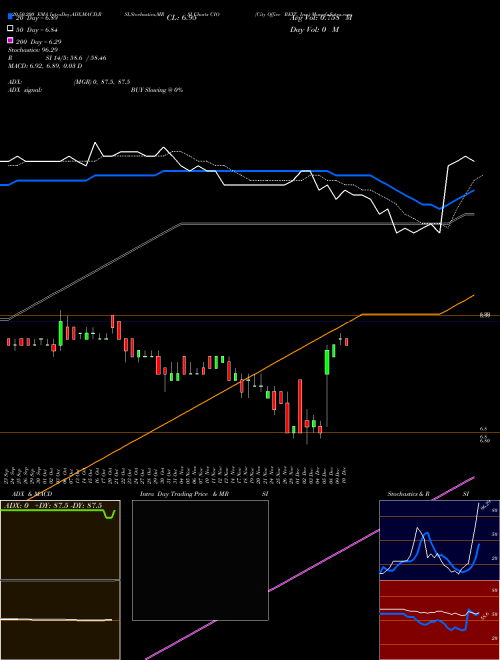
Task: Open the red RSI chart panel
Action: 439,620
